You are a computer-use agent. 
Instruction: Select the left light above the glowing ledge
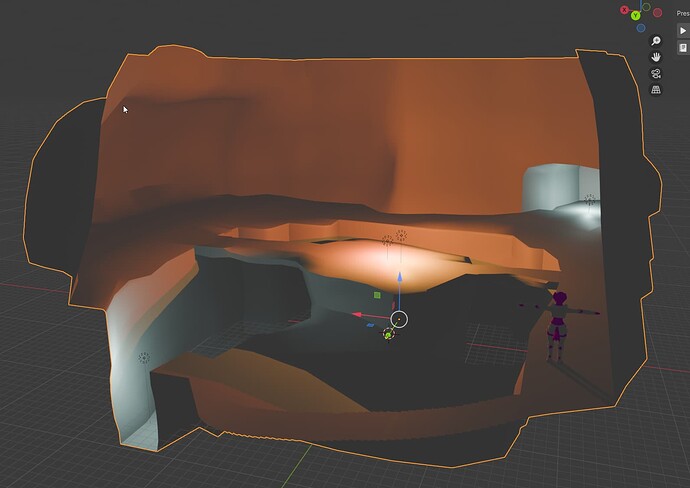pyautogui.click(x=387, y=241)
